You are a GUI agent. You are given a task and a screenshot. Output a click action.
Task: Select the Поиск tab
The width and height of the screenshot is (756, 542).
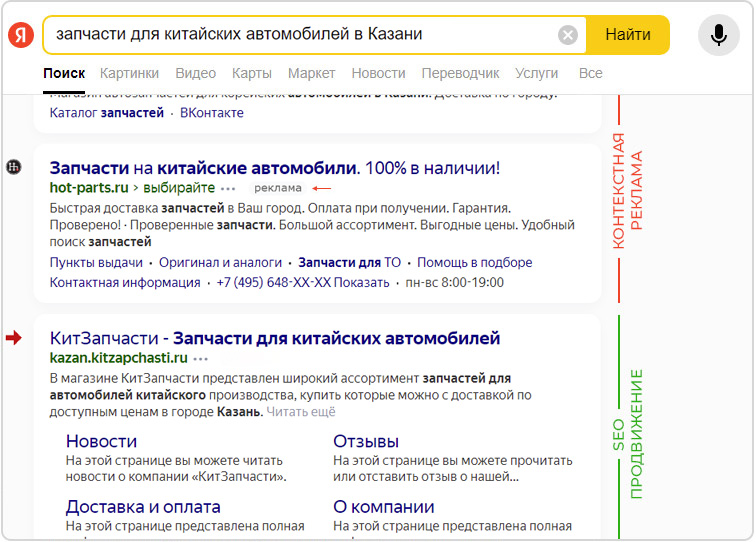64,73
